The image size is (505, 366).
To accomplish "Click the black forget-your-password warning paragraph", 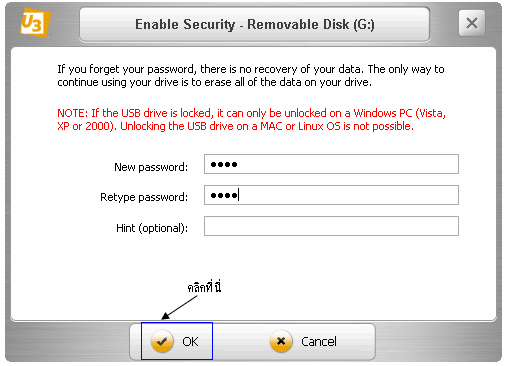I will 251,76.
